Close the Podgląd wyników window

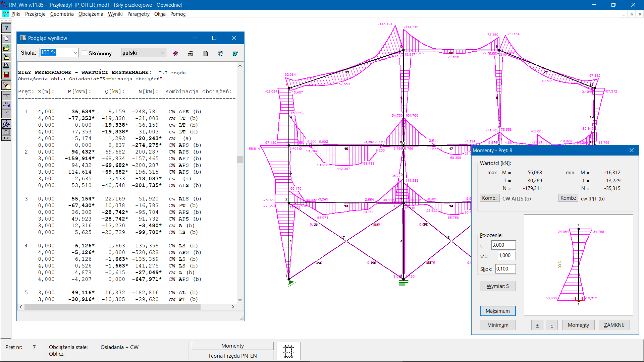pyautogui.click(x=234, y=38)
